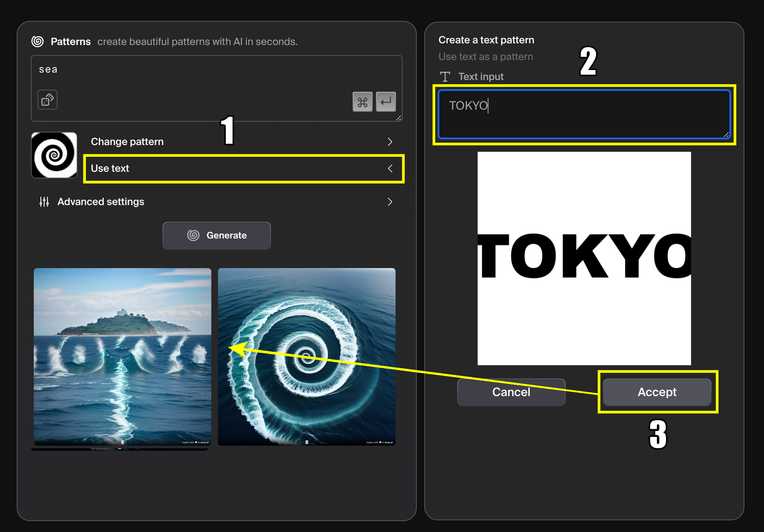764x532 pixels.
Task: Click the random prompt dice icon
Action: click(48, 100)
